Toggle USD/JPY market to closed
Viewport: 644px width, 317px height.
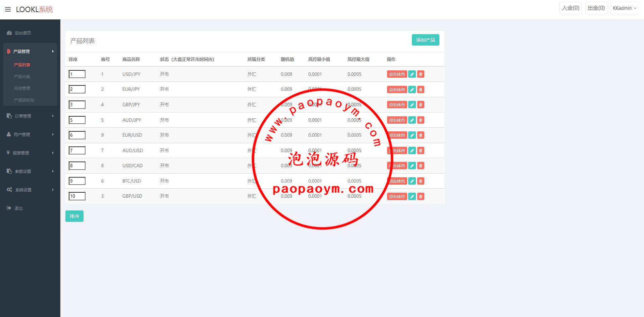point(397,74)
